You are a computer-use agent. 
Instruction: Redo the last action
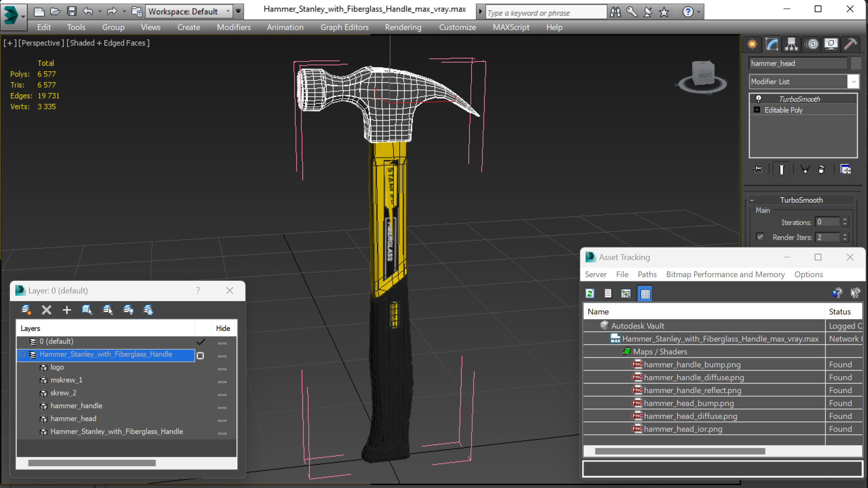coord(112,11)
